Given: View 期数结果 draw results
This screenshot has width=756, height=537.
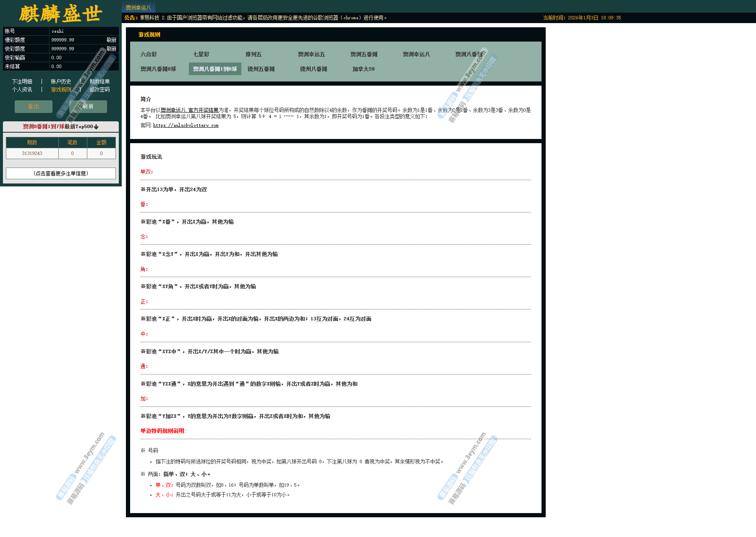Looking at the screenshot, I should (99, 82).
